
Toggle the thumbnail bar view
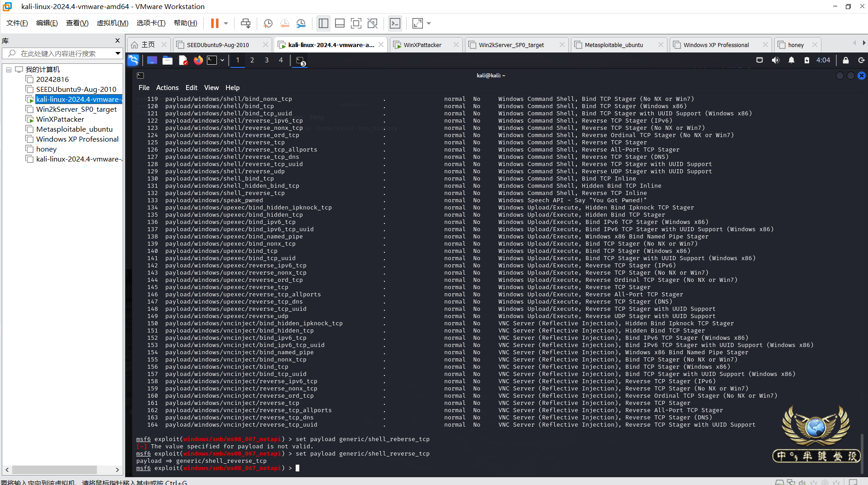coord(340,23)
